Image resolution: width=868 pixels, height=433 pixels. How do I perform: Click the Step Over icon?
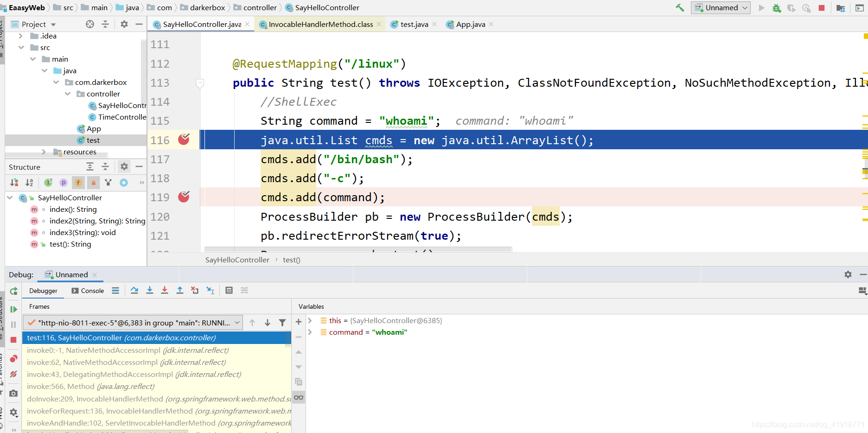134,290
